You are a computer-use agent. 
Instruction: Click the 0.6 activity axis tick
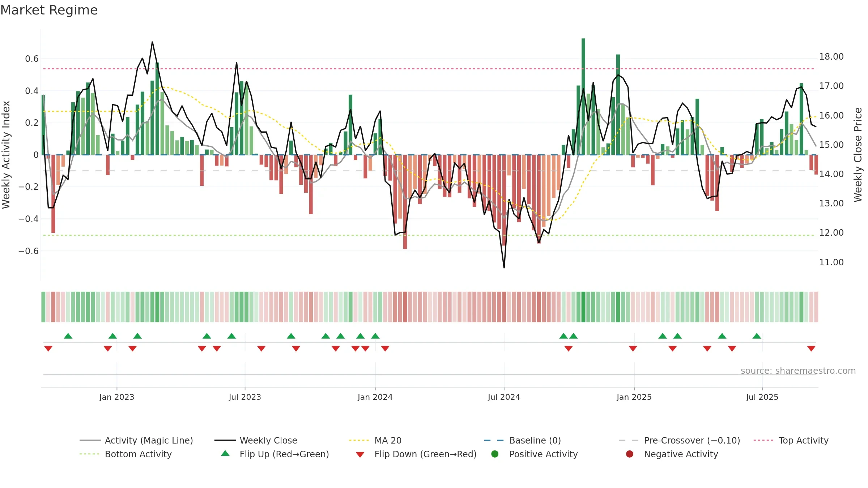pyautogui.click(x=32, y=59)
